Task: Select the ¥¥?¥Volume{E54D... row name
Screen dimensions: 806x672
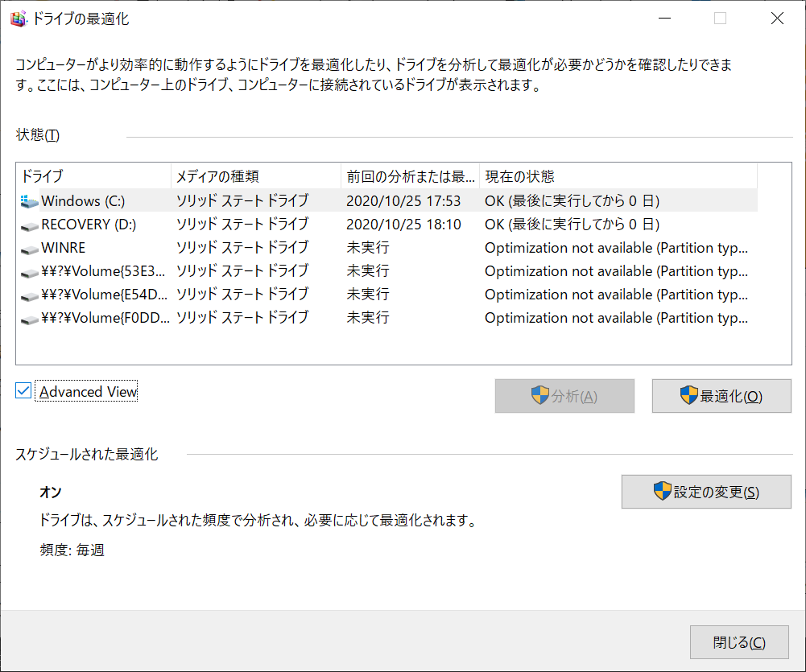Action: click(105, 295)
